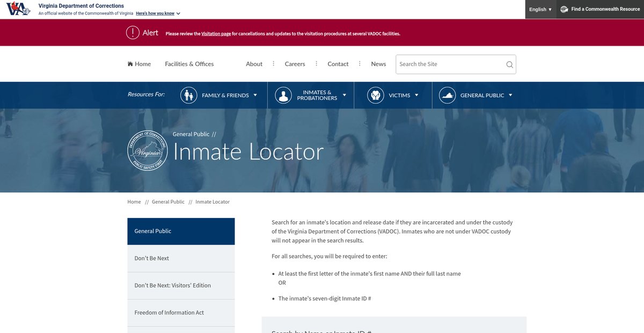Expand "Here's how you know" disclosure

click(x=158, y=13)
